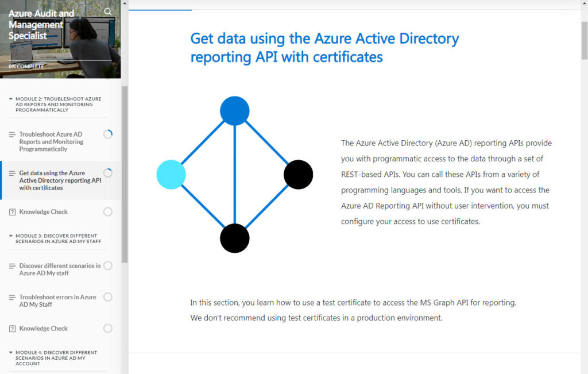
Task: Open the Azure Audit and Management Specialist title
Action: click(41, 25)
